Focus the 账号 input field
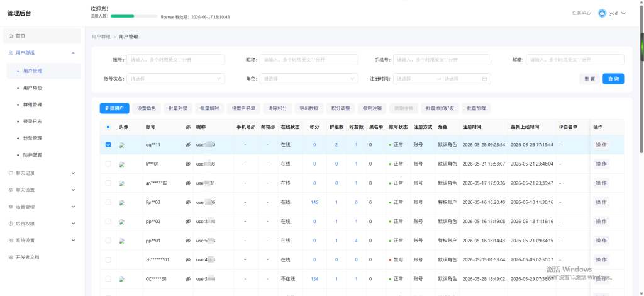This screenshot has width=644, height=296. coord(175,60)
